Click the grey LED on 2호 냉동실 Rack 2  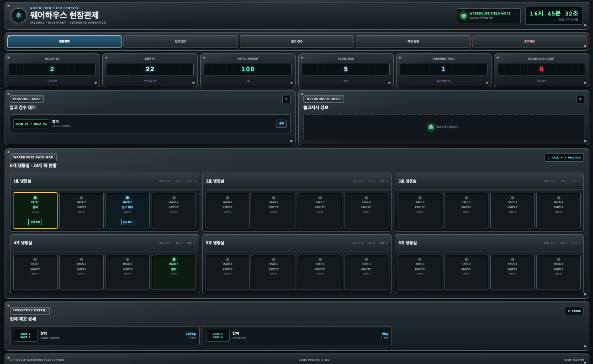[x=274, y=198]
